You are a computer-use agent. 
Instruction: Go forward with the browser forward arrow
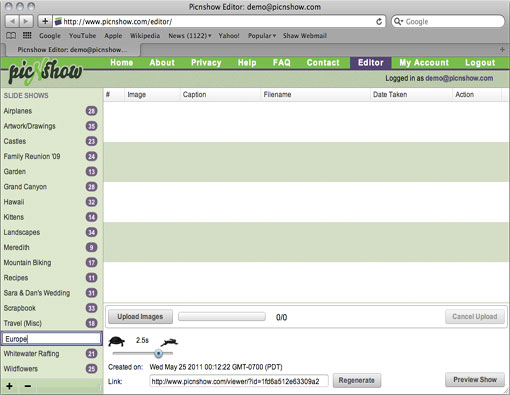(x=25, y=22)
